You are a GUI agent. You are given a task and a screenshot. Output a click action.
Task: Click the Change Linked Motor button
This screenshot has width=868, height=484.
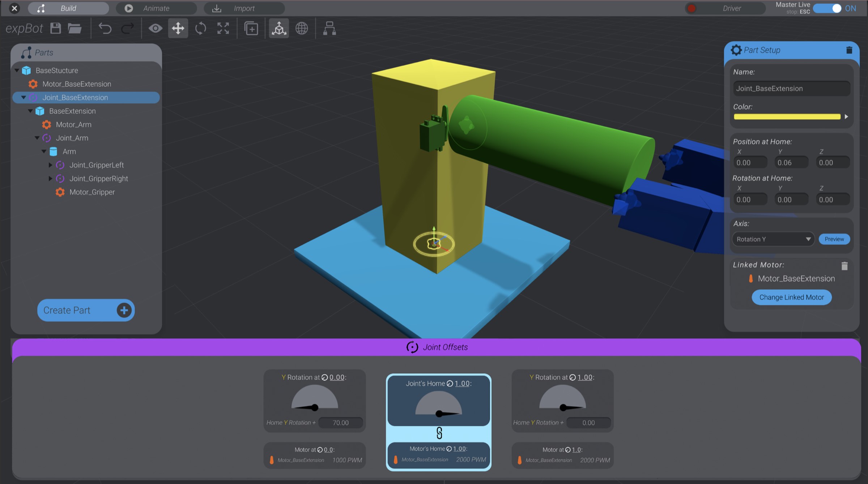point(791,297)
